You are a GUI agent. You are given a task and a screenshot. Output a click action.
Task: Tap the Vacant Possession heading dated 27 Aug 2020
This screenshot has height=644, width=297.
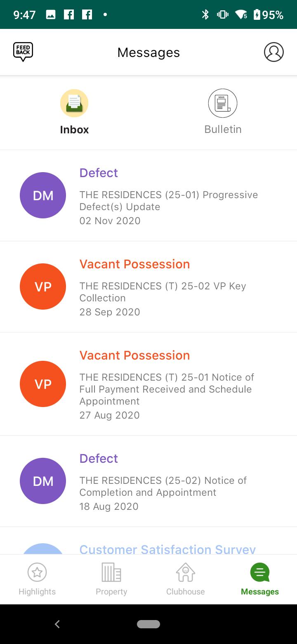click(x=134, y=355)
